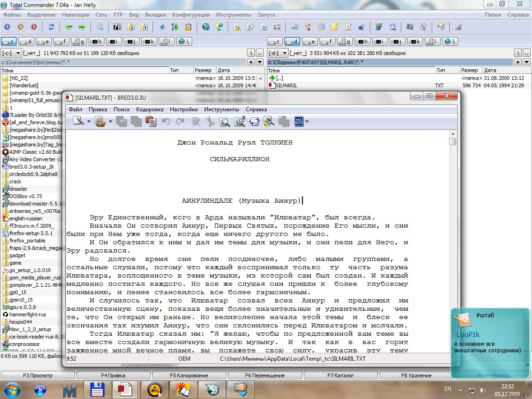The image size is (532, 399).
Task: Switch left panel to drive f
Action: tap(61, 42)
